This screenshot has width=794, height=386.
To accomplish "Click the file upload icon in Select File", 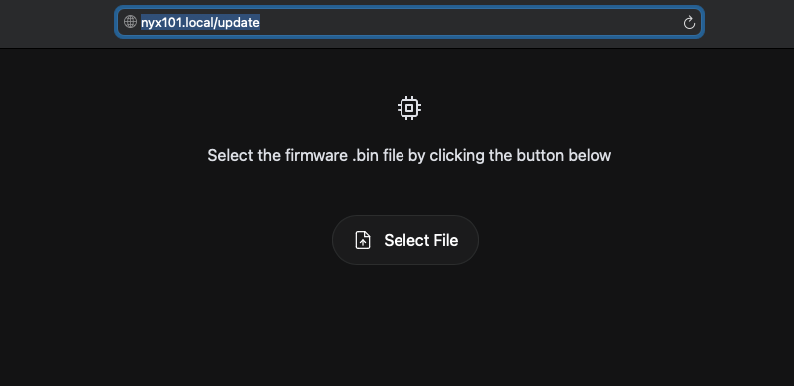I will (x=363, y=240).
